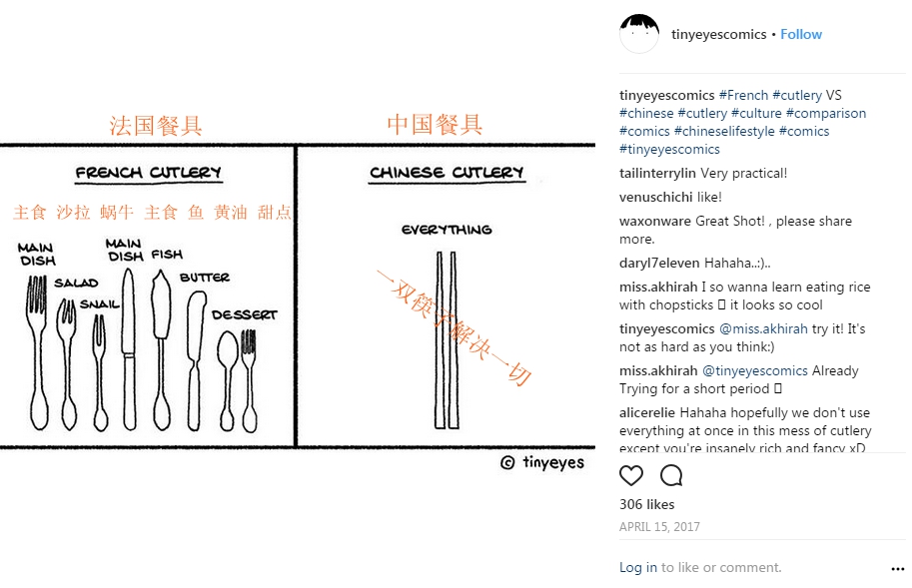Open the #French hashtag

[743, 95]
